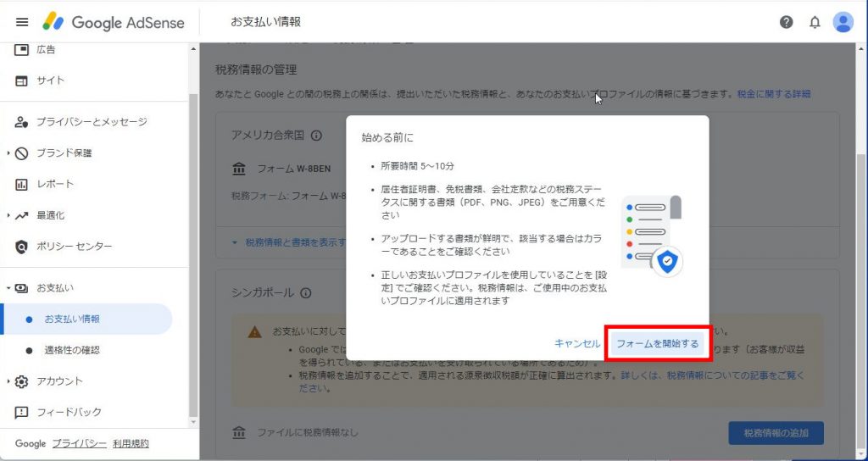Click 税務情報の追加 button

[776, 433]
